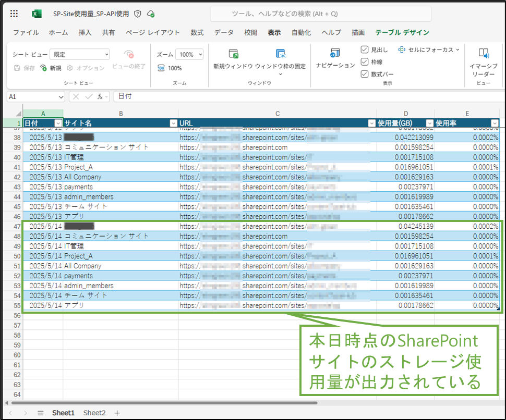Click the file name SP-Site使用量_SP-API使用

tap(91, 14)
